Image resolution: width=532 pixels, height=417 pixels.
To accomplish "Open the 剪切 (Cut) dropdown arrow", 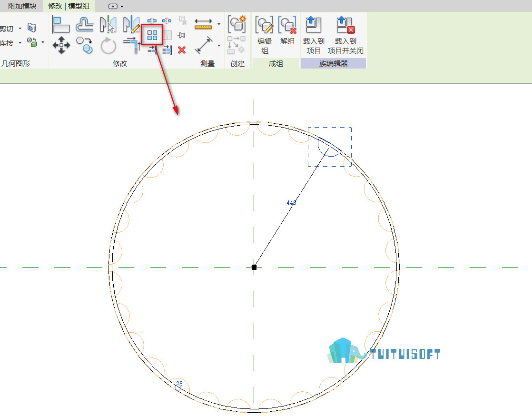I will tap(20, 29).
